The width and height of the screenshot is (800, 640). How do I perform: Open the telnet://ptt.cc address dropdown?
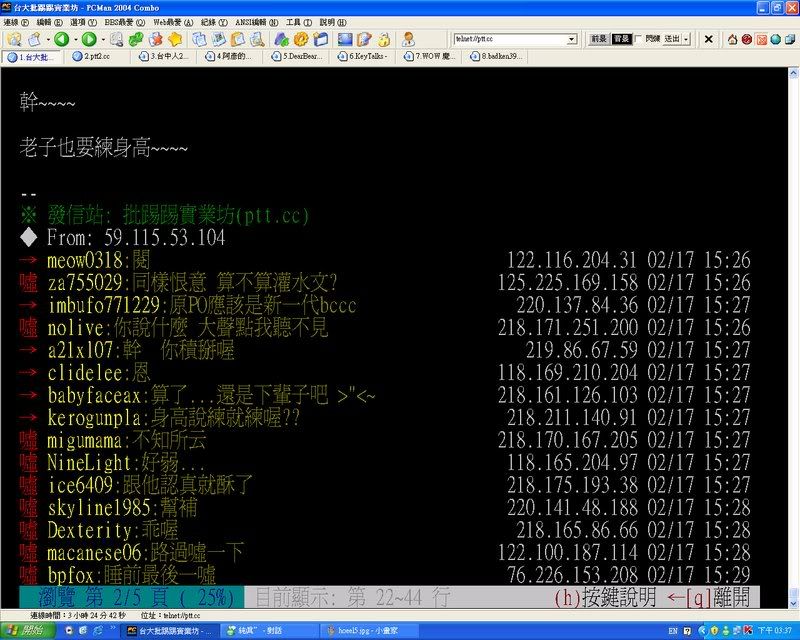(572, 39)
